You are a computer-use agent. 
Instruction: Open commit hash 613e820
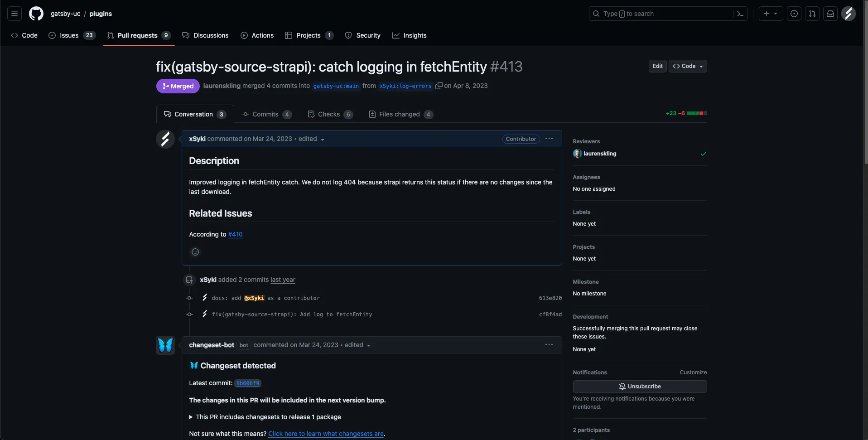tap(550, 298)
